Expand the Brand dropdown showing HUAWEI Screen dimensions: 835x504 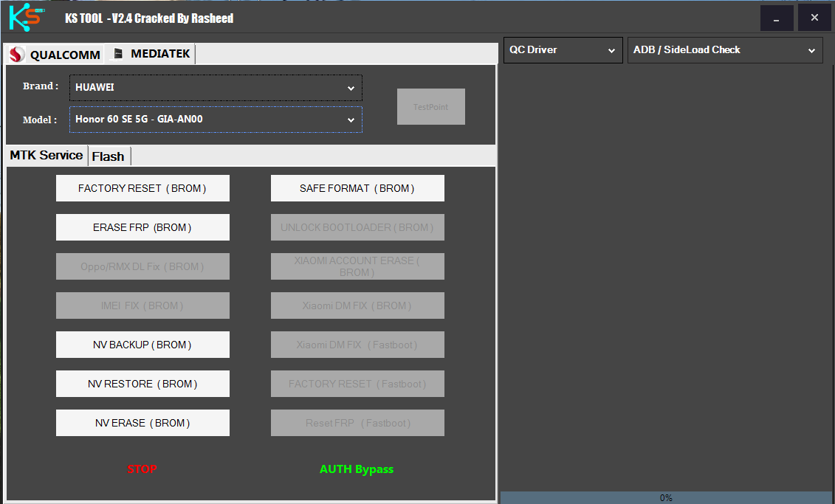coord(216,88)
